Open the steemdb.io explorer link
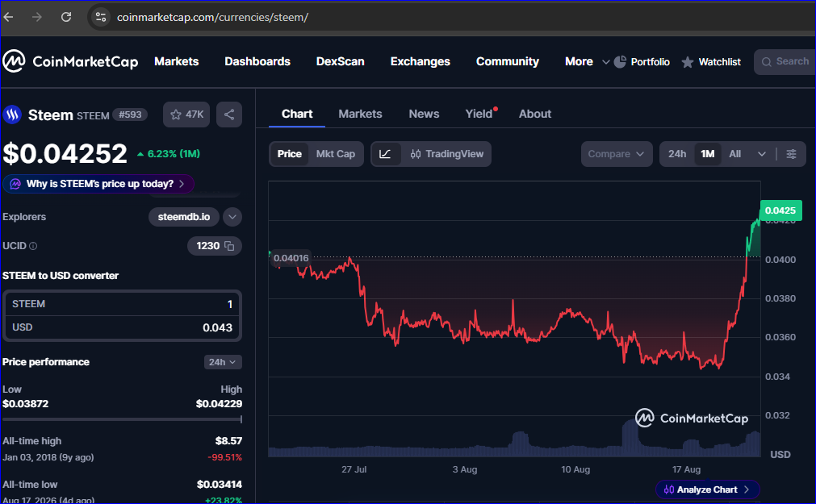This screenshot has width=816, height=504. point(184,217)
